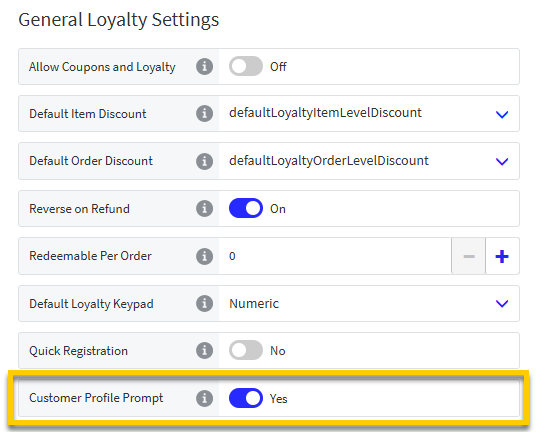
Task: Click the Yes status text
Action: pyautogui.click(x=279, y=399)
